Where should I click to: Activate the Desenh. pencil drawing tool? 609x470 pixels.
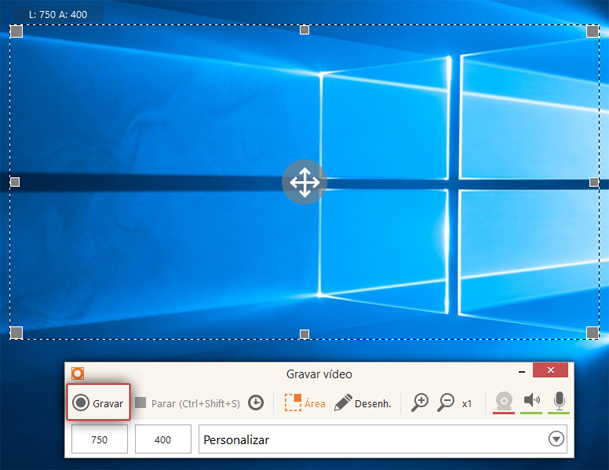362,403
